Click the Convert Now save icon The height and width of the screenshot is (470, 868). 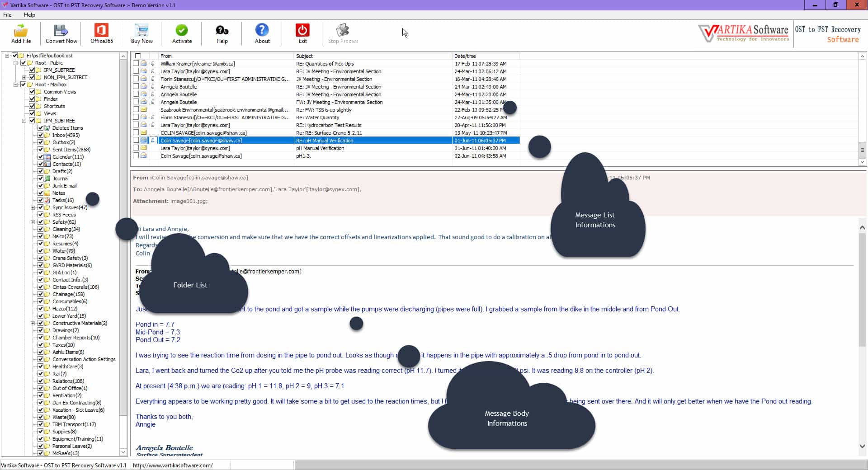pos(61,30)
